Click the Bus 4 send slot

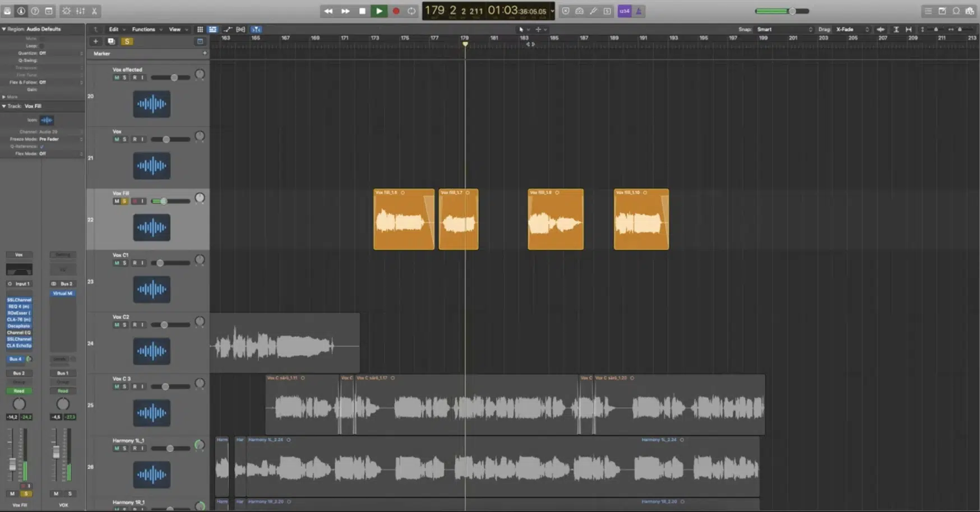(x=16, y=359)
